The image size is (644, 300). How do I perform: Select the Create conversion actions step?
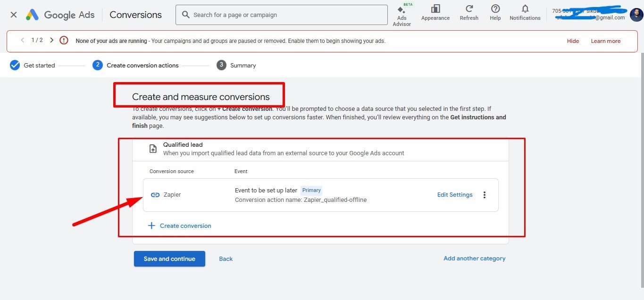[136, 65]
